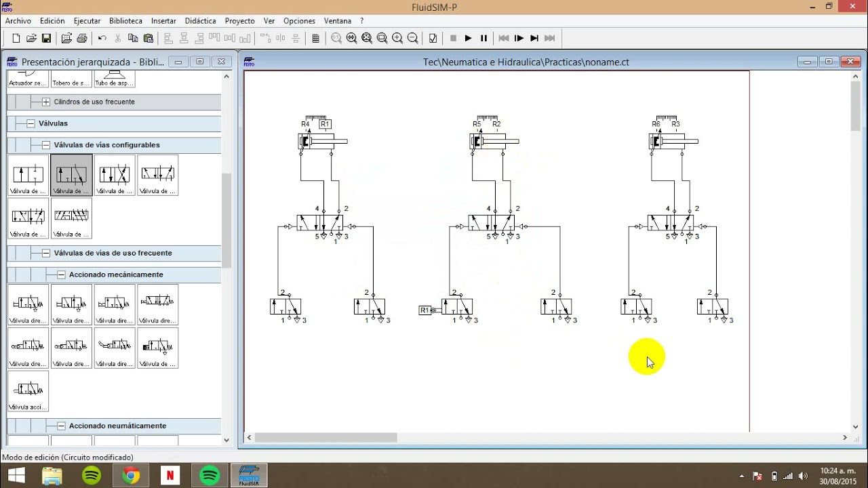Open the Didáctica menu
868x488 pixels.
(x=200, y=21)
